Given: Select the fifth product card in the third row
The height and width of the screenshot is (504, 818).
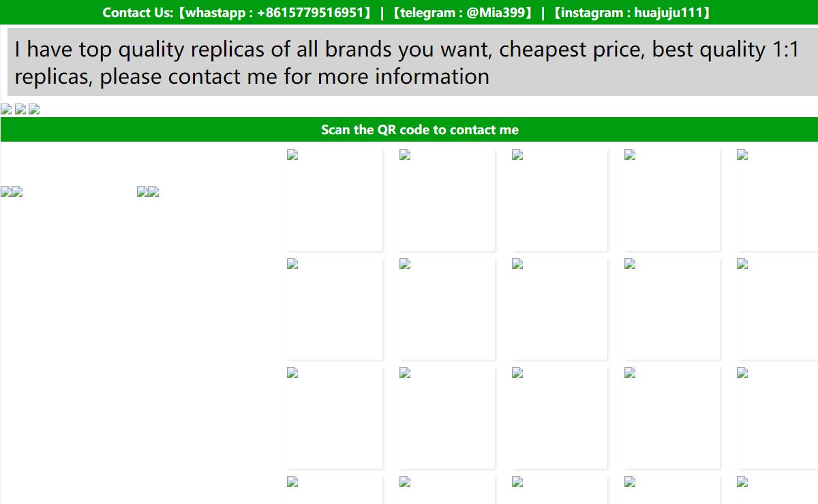Looking at the screenshot, I should point(778,417).
